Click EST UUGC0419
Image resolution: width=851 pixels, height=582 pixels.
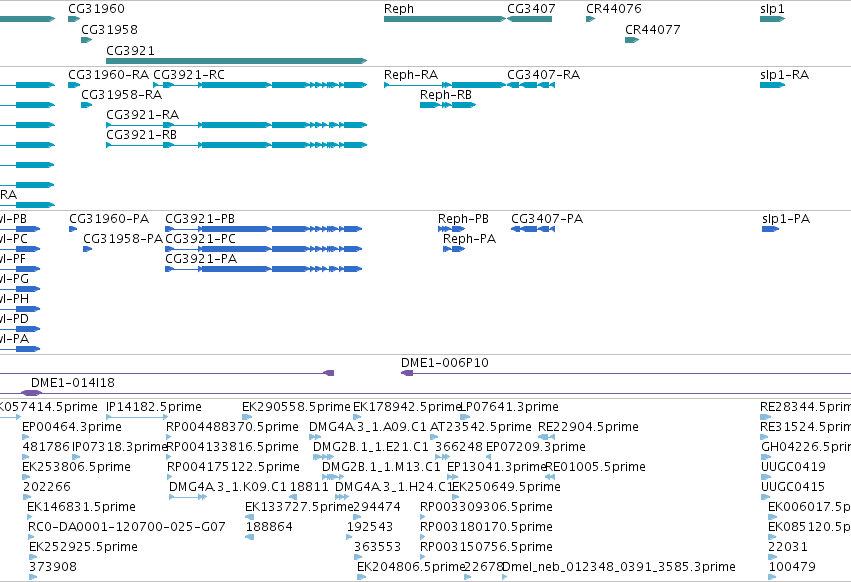[x=765, y=477]
